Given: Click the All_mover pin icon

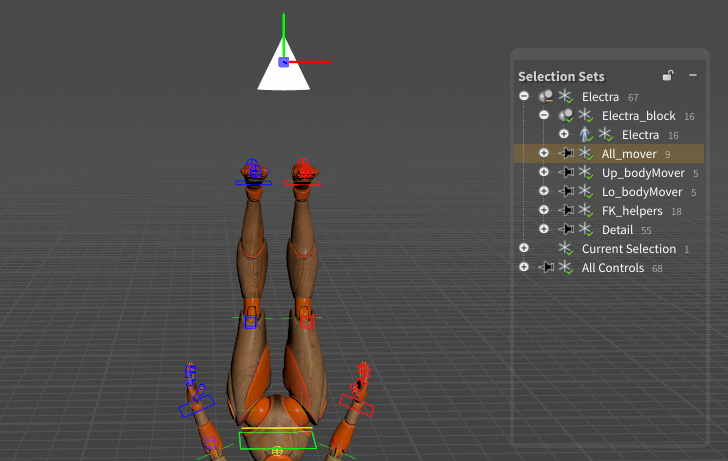Looking at the screenshot, I should [566, 153].
